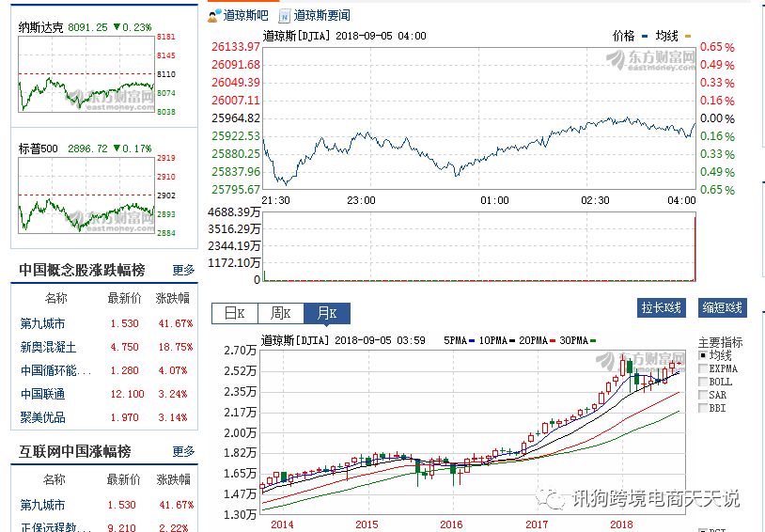This screenshot has height=532, width=765.
Task: Switch to 周K chart tab
Action: [281, 313]
